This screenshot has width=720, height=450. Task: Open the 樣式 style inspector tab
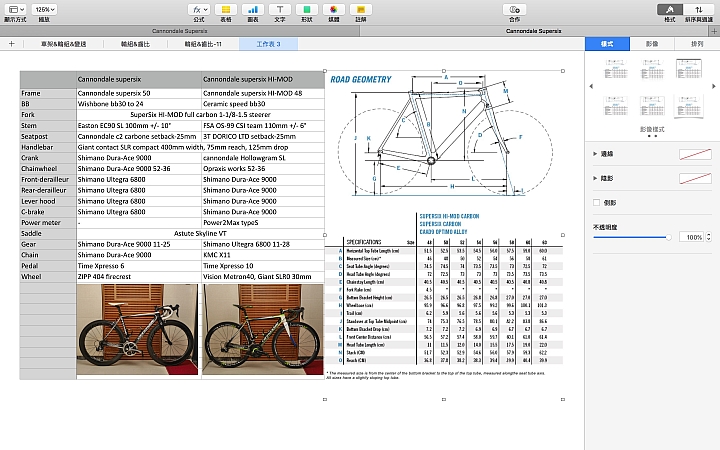tap(607, 44)
